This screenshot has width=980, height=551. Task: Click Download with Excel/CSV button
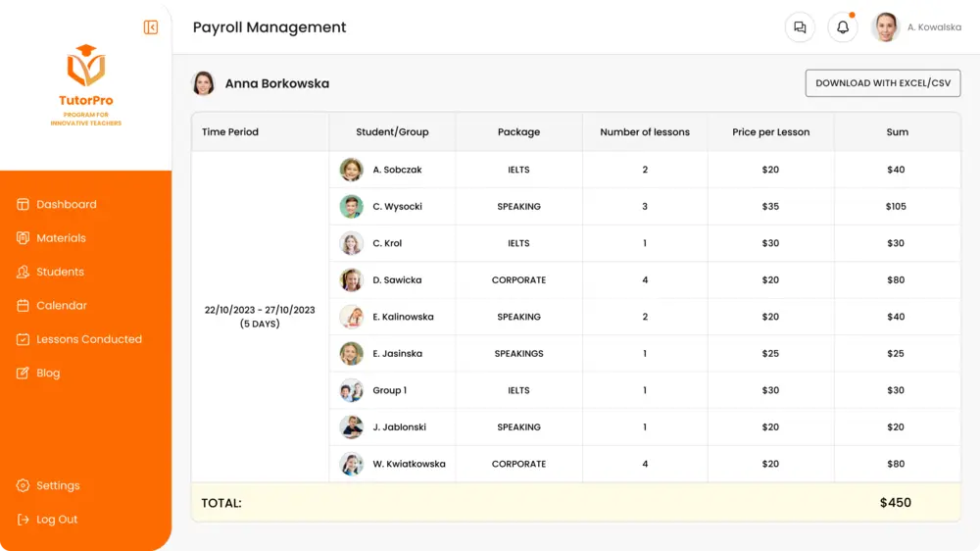[883, 83]
